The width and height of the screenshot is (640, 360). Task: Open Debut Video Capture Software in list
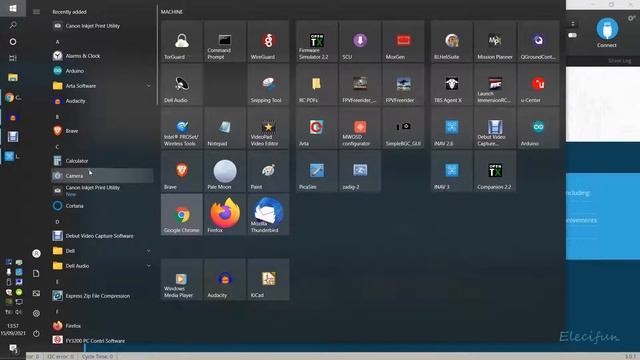[x=102, y=236]
